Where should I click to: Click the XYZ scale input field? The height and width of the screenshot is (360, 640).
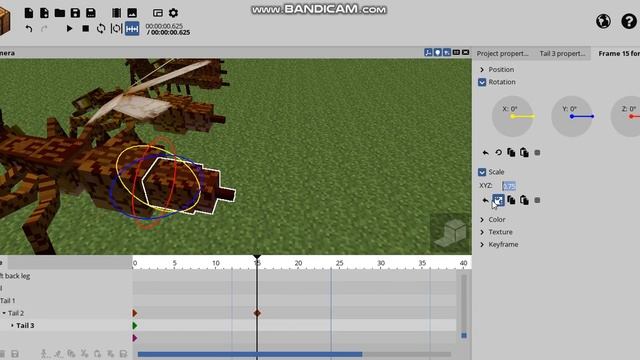click(x=509, y=186)
